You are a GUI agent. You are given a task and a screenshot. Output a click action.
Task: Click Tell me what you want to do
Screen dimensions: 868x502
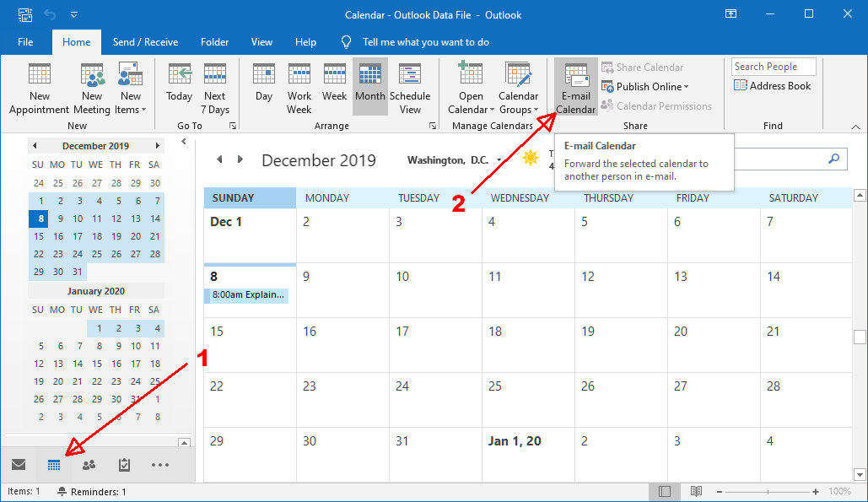tap(425, 42)
